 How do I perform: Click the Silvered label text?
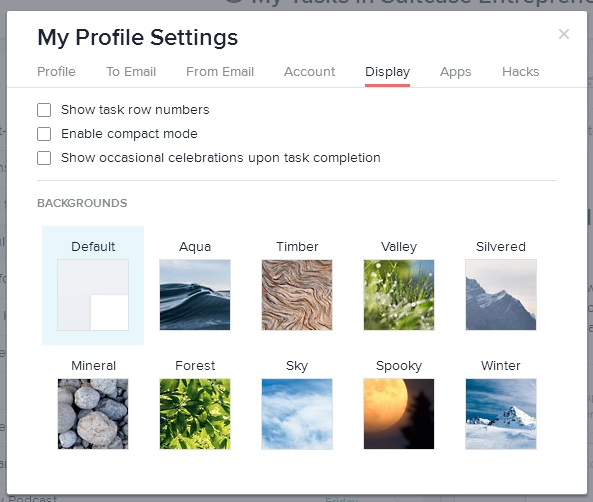tap(501, 247)
